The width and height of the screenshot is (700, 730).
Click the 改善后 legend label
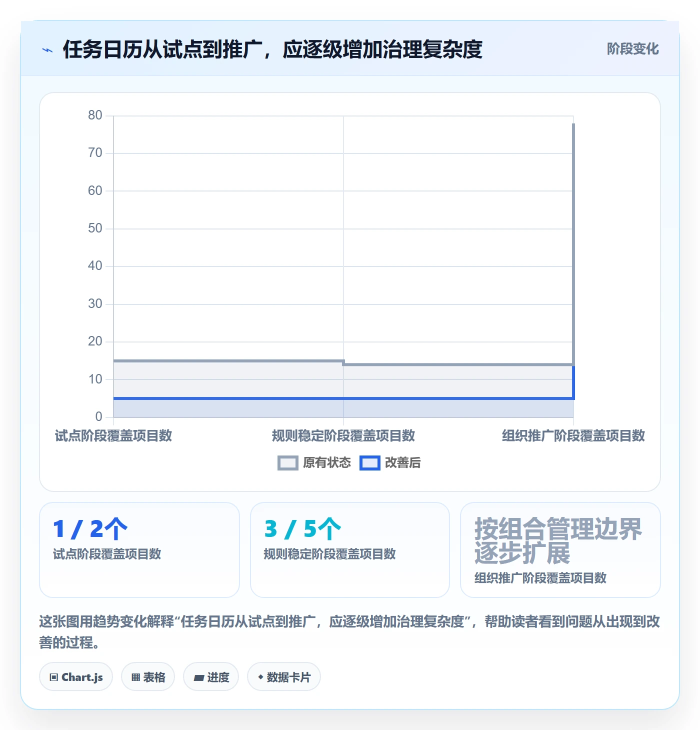tap(403, 463)
